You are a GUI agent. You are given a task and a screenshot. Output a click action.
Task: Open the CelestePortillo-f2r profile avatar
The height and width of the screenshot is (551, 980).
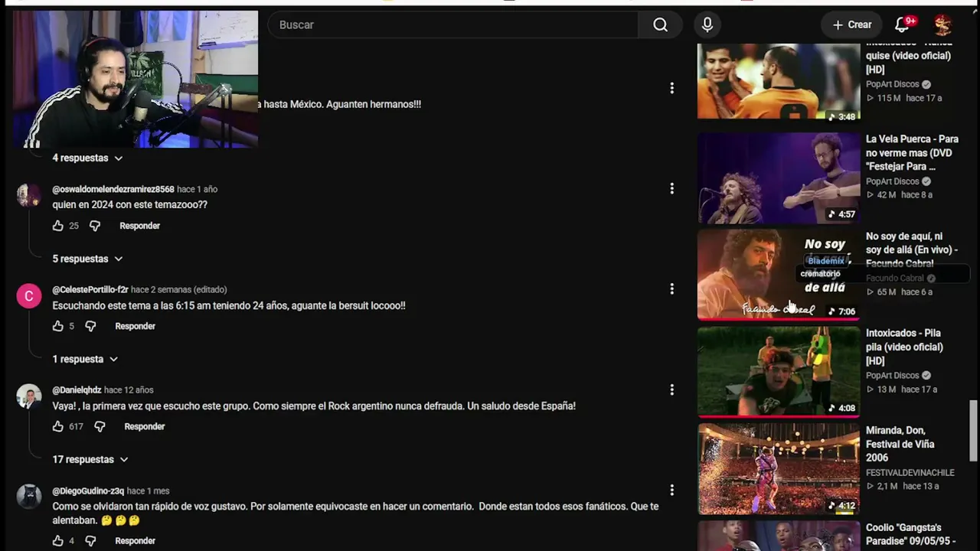coord(29,296)
